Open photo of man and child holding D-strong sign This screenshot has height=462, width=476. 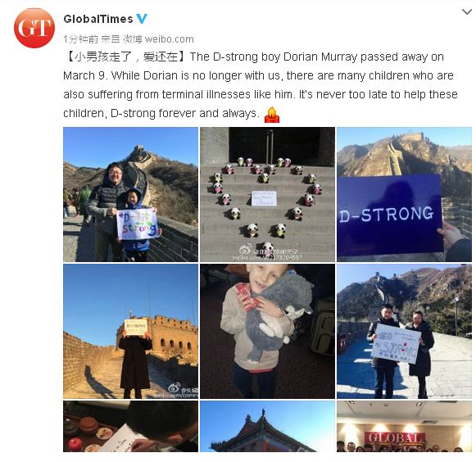(x=130, y=195)
